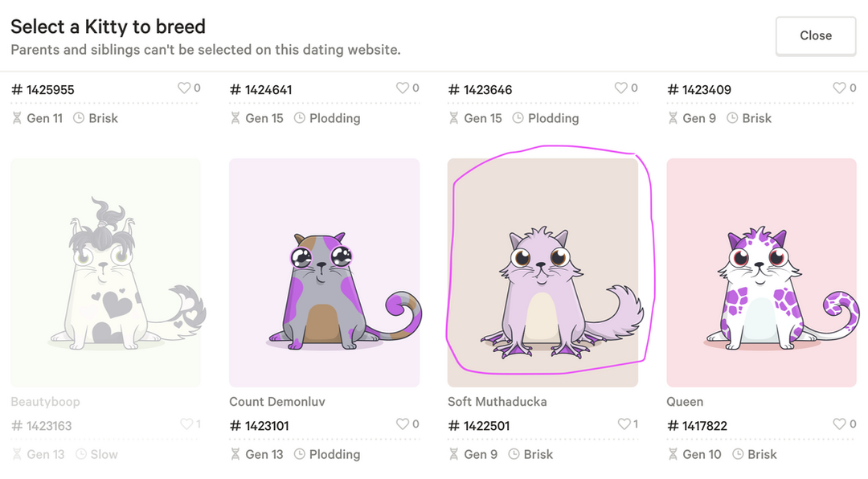Click the Close button

tap(815, 36)
